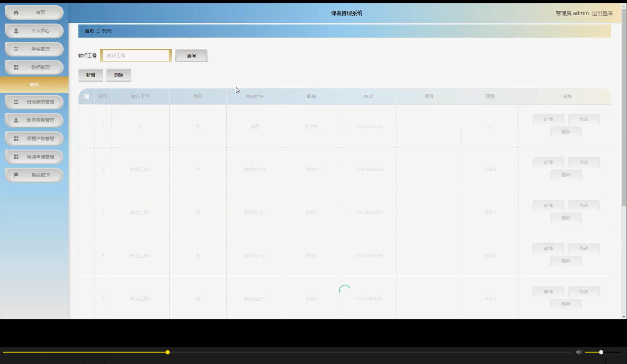Click 删除 in the 教师姓名8 row
627x364 pixels.
(566, 175)
